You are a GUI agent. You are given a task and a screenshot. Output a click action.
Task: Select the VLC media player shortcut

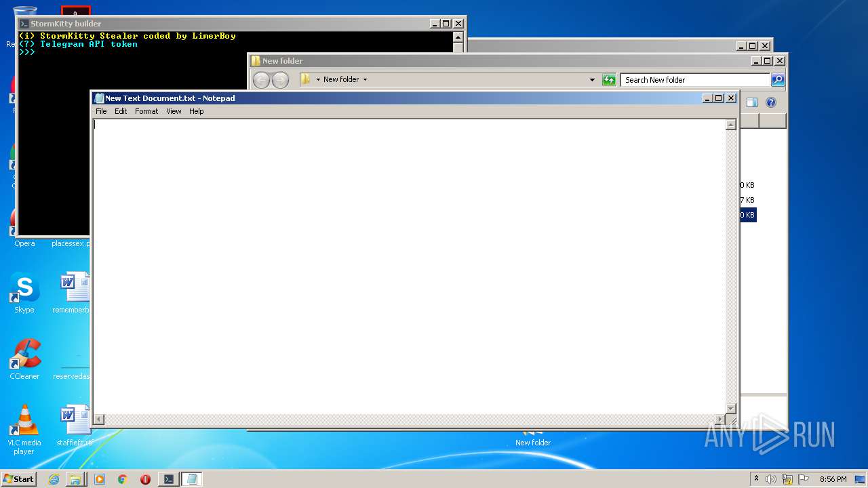(24, 430)
